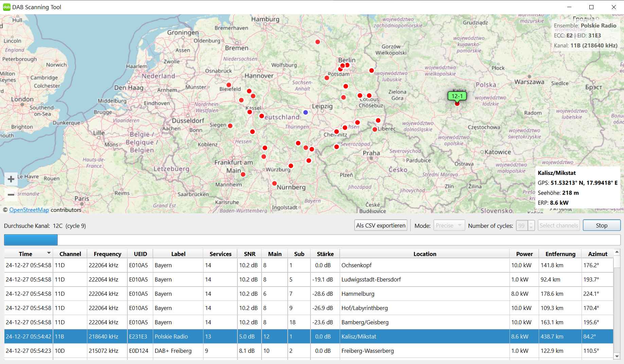Click the blue receiver location dot on map
This screenshot has width=624, height=364.
(x=305, y=112)
